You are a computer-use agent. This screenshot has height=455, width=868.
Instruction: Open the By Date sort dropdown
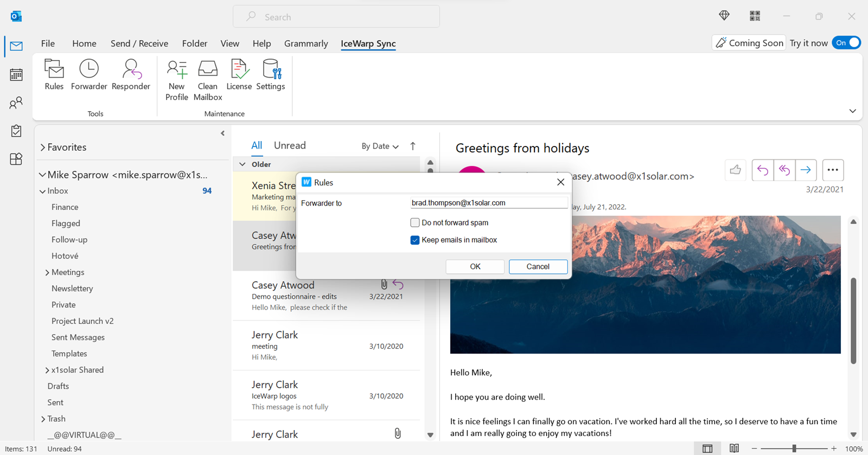click(380, 146)
